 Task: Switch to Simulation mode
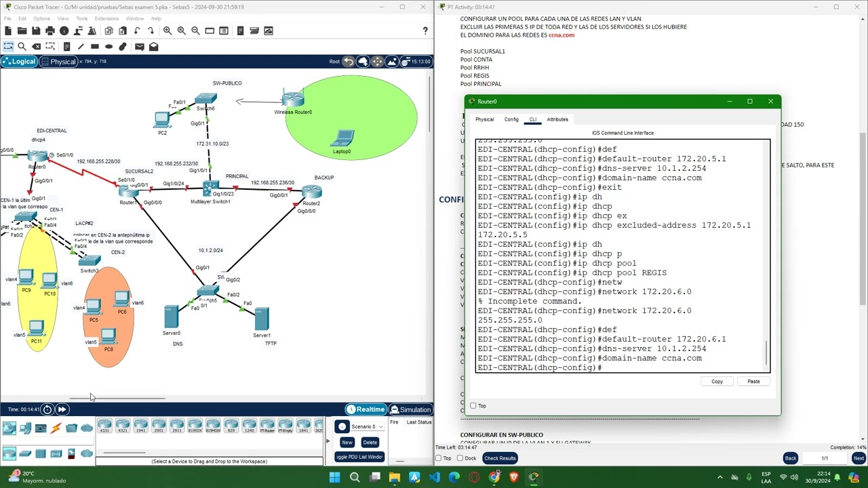coord(410,409)
